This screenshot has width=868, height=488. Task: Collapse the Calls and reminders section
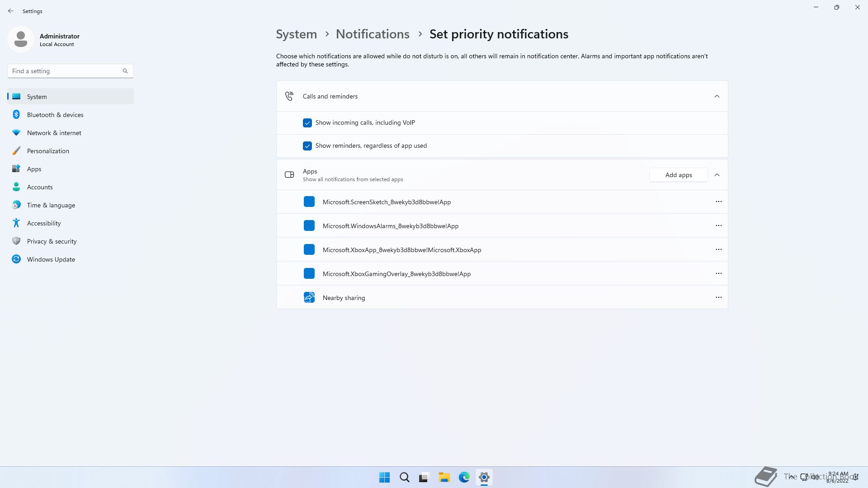[x=717, y=96]
